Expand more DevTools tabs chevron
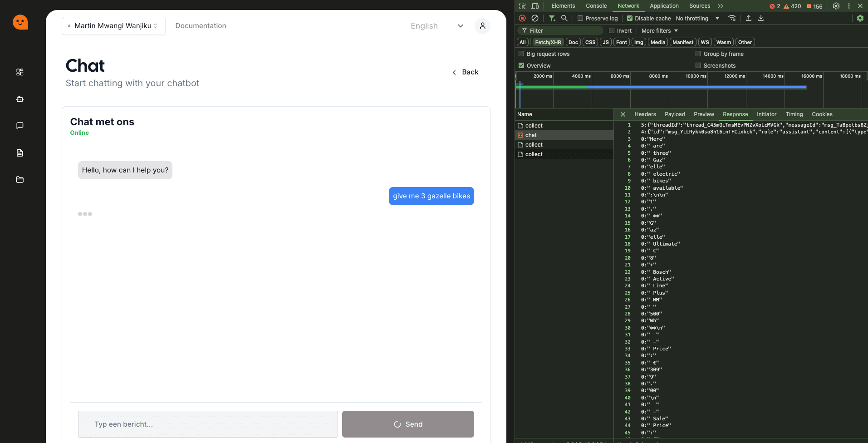 721,6
